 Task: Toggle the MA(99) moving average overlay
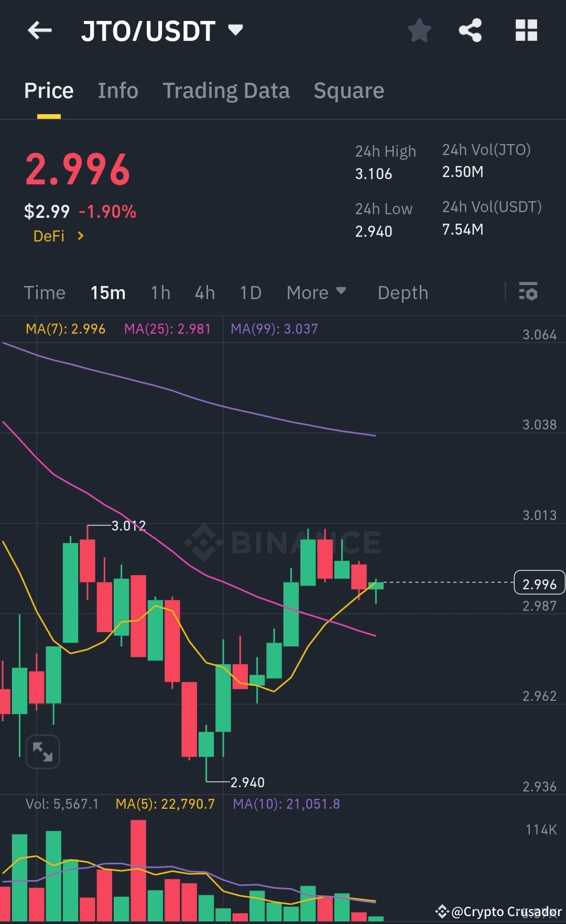(x=274, y=328)
